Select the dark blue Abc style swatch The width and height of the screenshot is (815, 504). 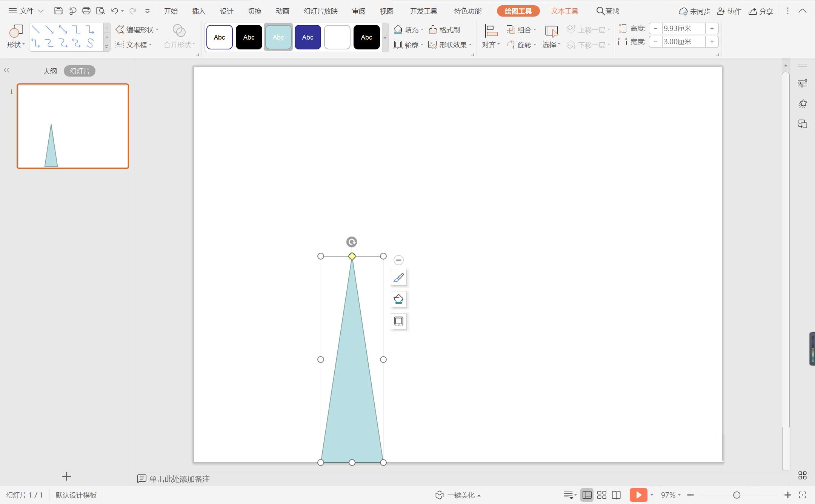coord(308,37)
